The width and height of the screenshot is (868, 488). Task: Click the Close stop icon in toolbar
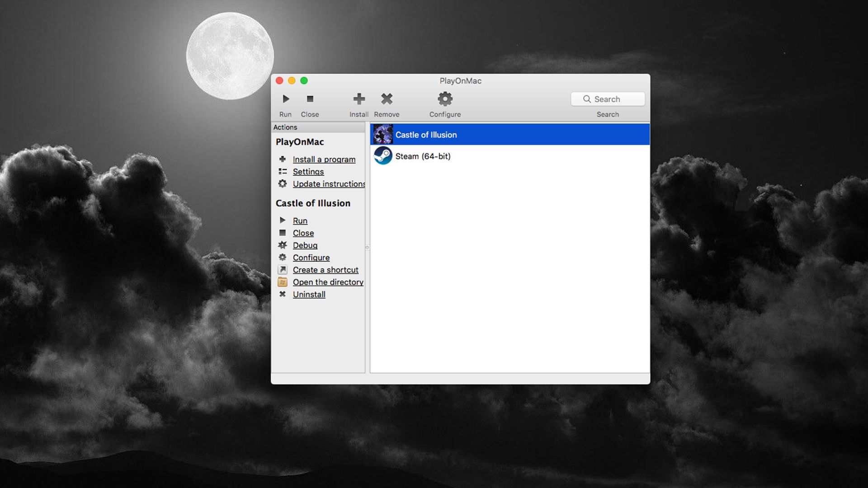310,99
